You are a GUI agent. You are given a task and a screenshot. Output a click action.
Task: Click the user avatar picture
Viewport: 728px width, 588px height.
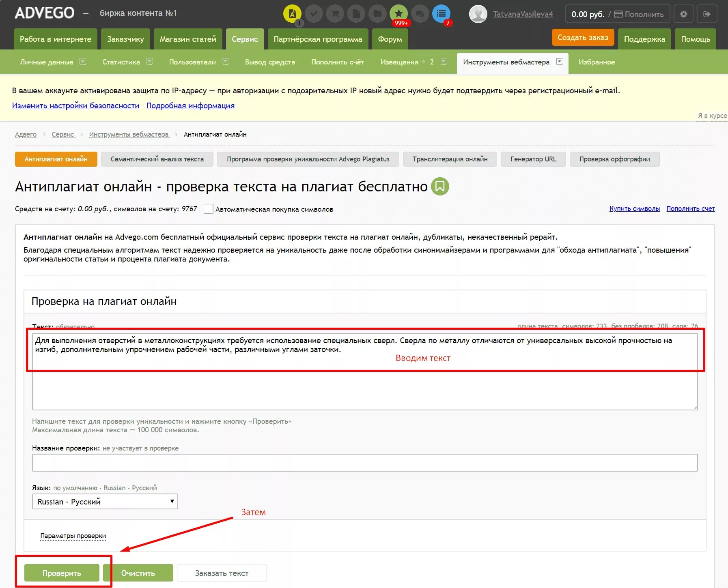tap(478, 14)
